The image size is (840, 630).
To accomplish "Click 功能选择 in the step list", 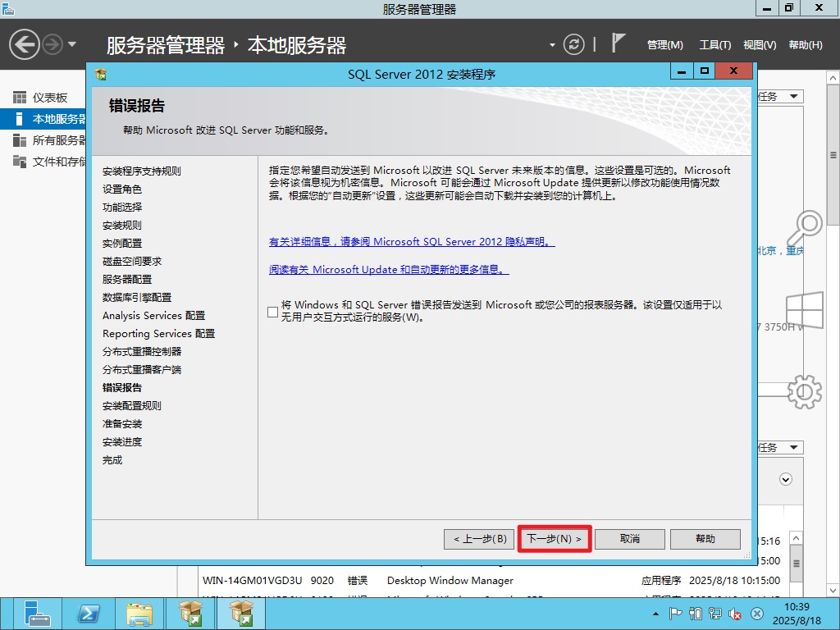I will (x=122, y=208).
